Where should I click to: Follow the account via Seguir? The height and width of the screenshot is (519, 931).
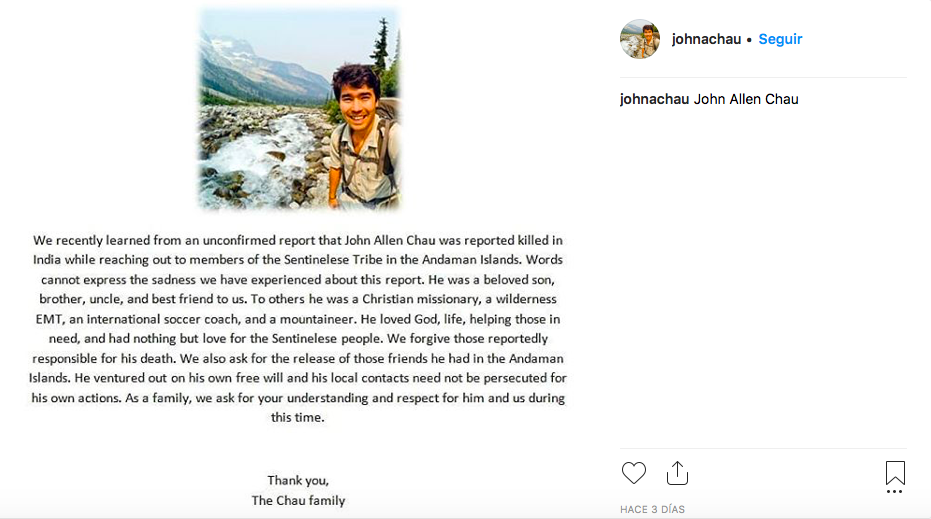[780, 39]
